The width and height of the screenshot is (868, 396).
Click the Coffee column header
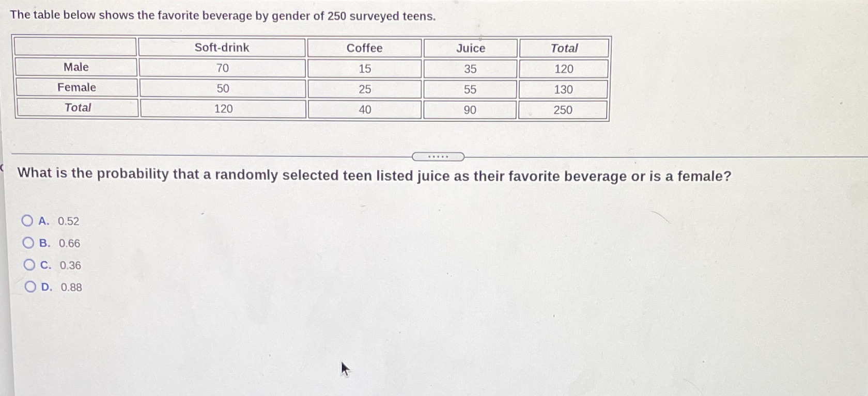tap(365, 47)
